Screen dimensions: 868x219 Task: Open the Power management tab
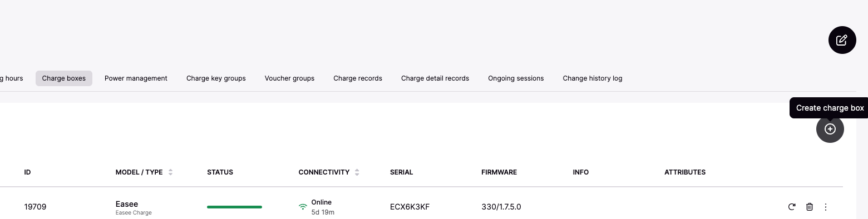136,78
